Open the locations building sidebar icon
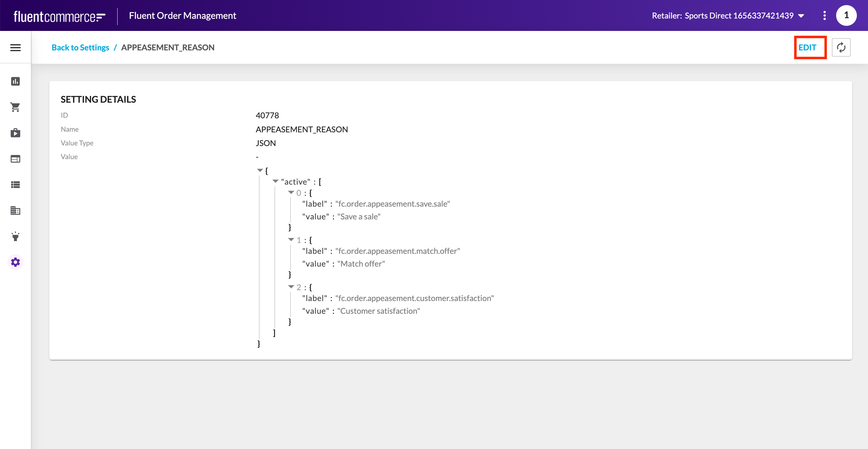 pos(16,211)
